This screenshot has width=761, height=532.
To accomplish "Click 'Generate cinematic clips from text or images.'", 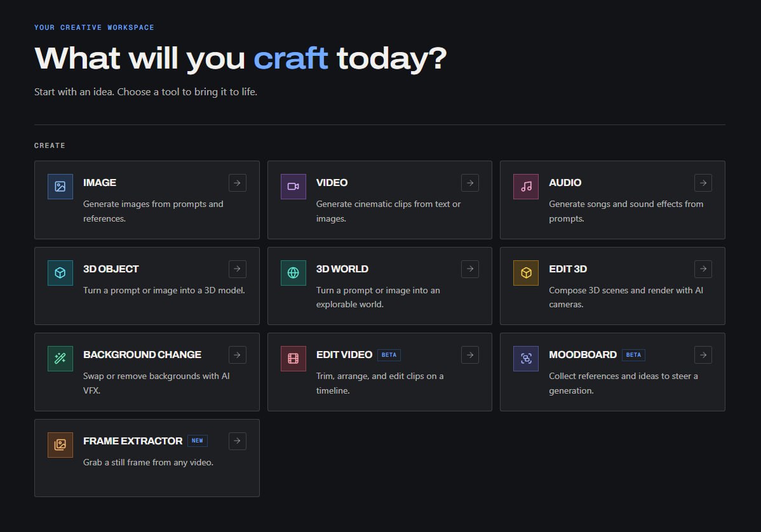I will pyautogui.click(x=388, y=211).
